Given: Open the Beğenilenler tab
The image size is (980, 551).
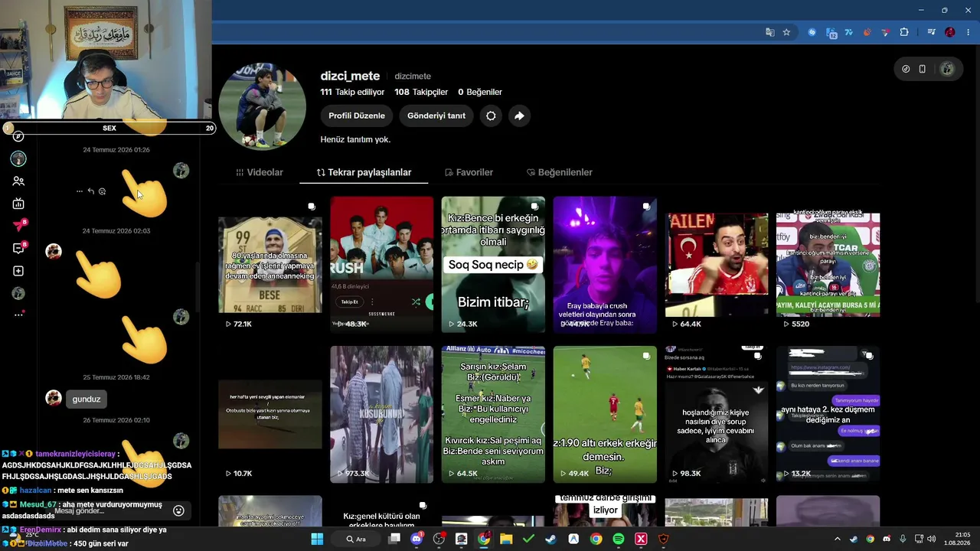Looking at the screenshot, I should 560,172.
